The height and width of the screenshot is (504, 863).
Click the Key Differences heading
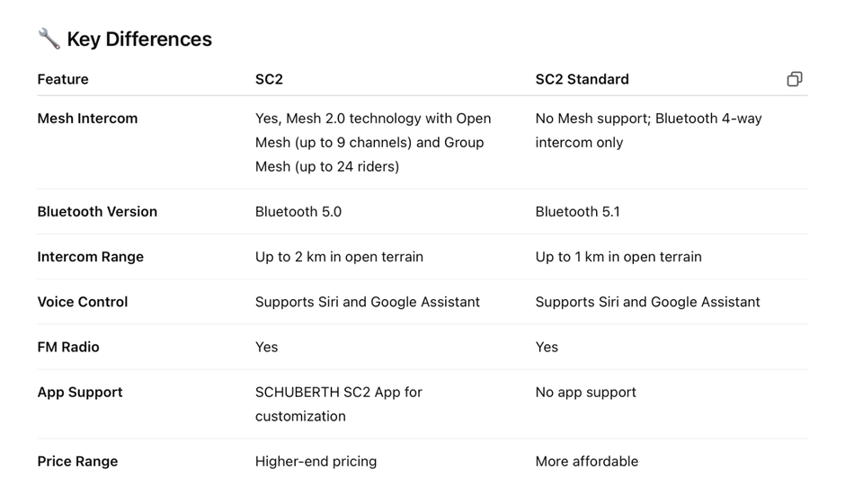click(139, 40)
